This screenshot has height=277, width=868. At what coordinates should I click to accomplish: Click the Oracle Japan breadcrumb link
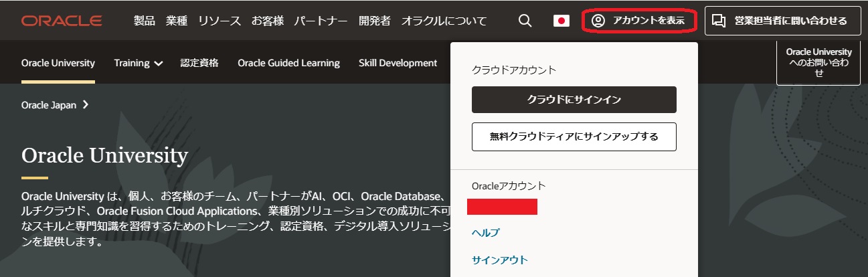tap(49, 105)
